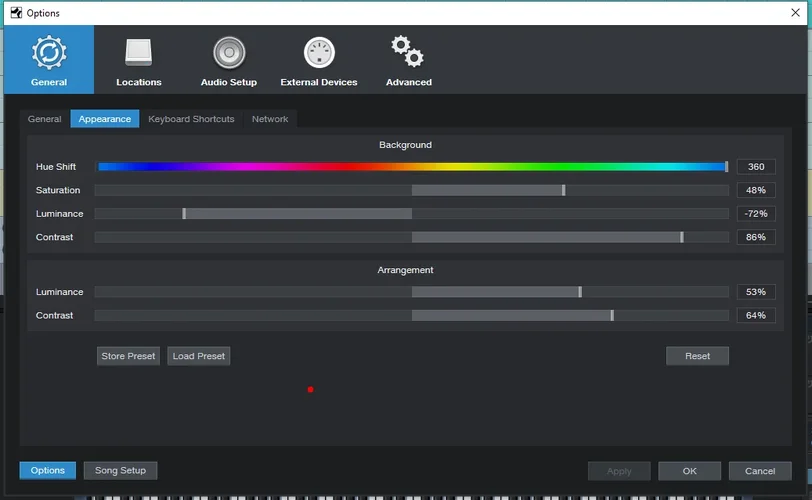Switch to Song Setup at bottom
This screenshot has height=500, width=812.
[120, 470]
